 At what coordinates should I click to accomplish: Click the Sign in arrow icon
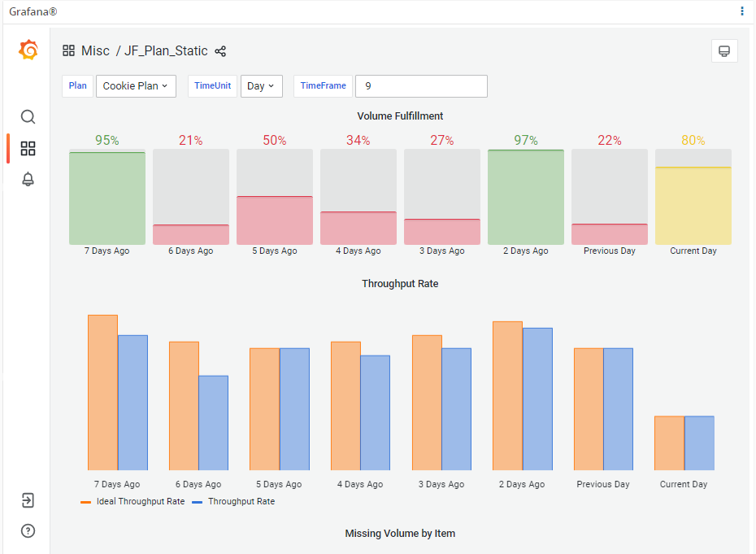[x=28, y=499]
